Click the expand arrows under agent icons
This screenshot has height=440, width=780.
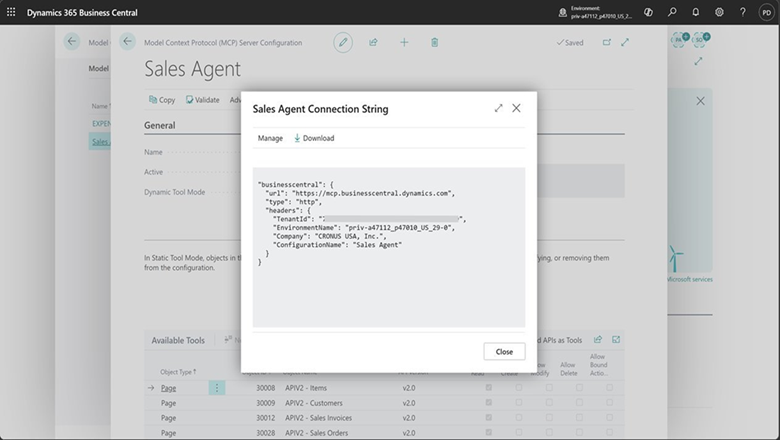698,61
